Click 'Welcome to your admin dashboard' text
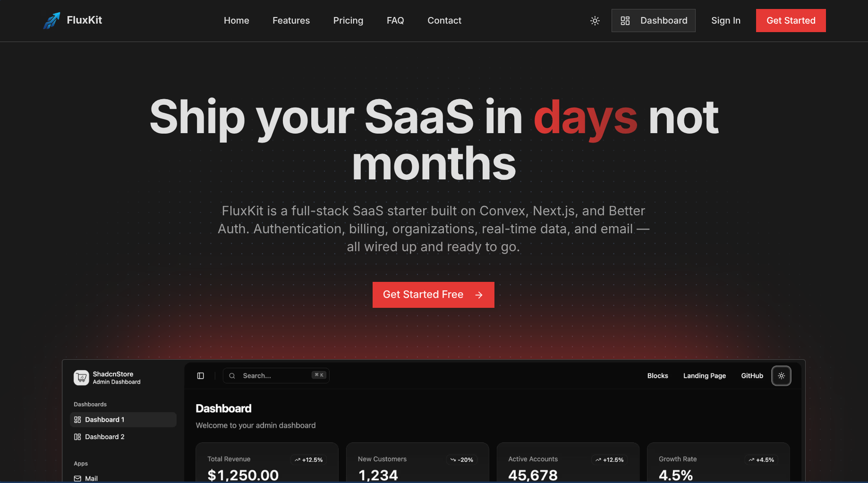 [255, 425]
